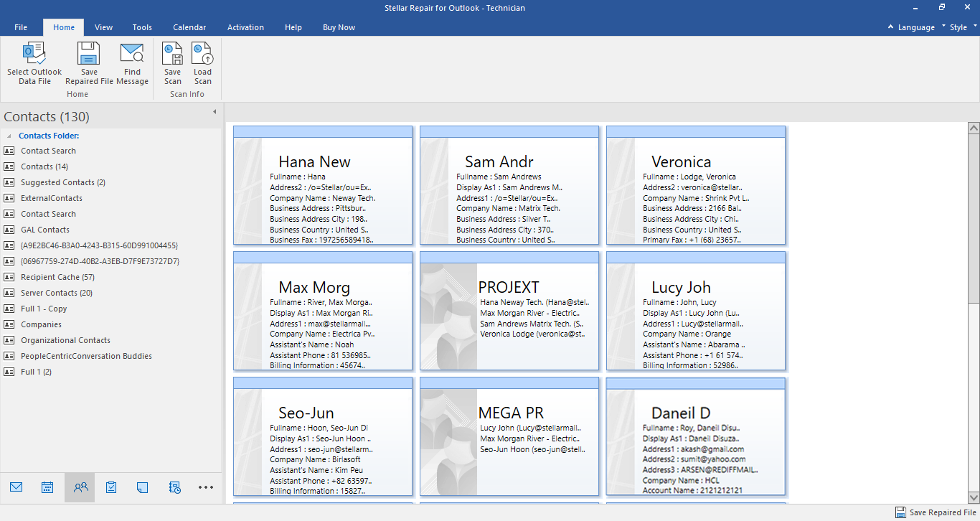
Task: Open the Max Morg contact card
Action: pos(323,311)
